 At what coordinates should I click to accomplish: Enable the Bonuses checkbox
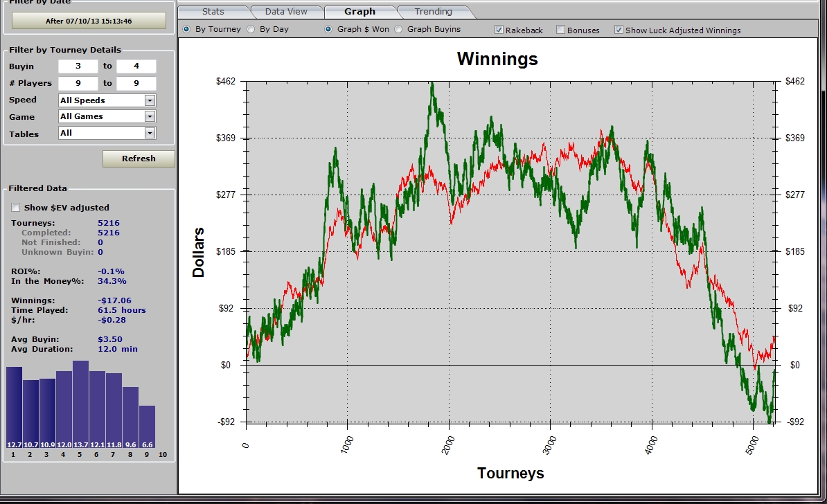pos(561,30)
